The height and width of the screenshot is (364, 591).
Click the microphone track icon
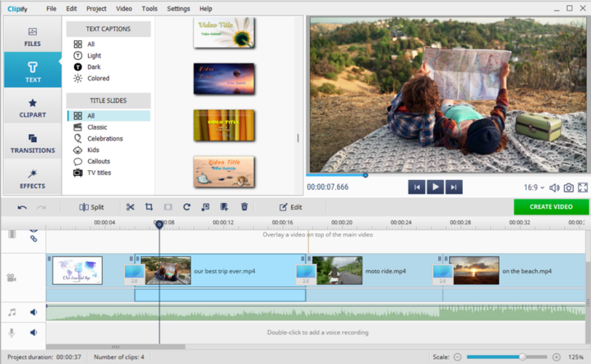point(12,333)
